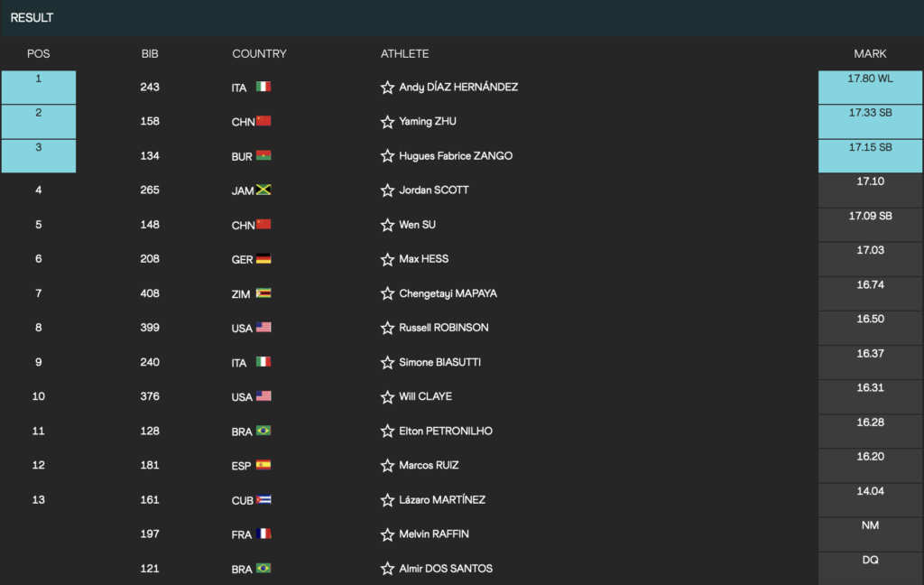
Task: Toggle favorite star for Yaming Zhu
Action: 388,122
